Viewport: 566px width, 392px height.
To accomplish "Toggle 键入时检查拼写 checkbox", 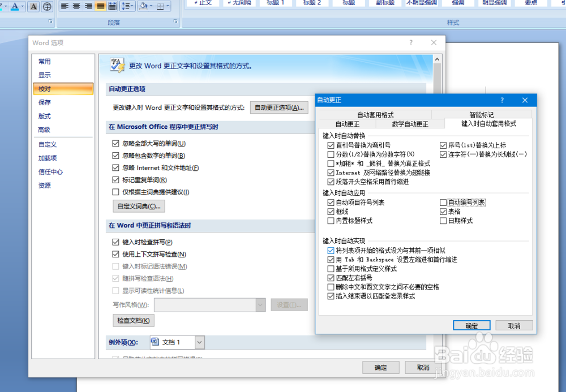I will 115,242.
